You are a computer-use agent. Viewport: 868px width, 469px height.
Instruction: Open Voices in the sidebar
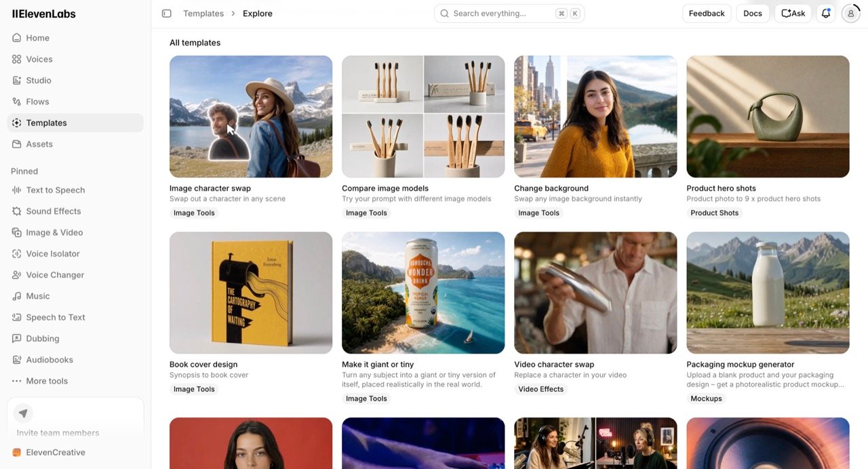click(x=75, y=59)
